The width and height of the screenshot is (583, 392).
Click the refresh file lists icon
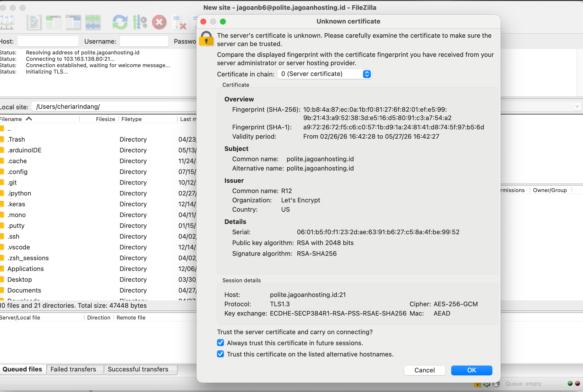[x=120, y=23]
